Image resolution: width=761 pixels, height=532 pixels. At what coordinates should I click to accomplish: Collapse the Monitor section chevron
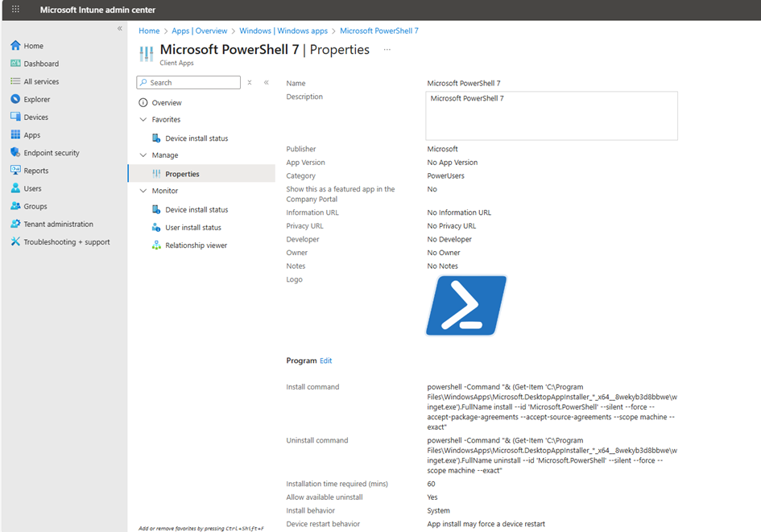coord(143,191)
